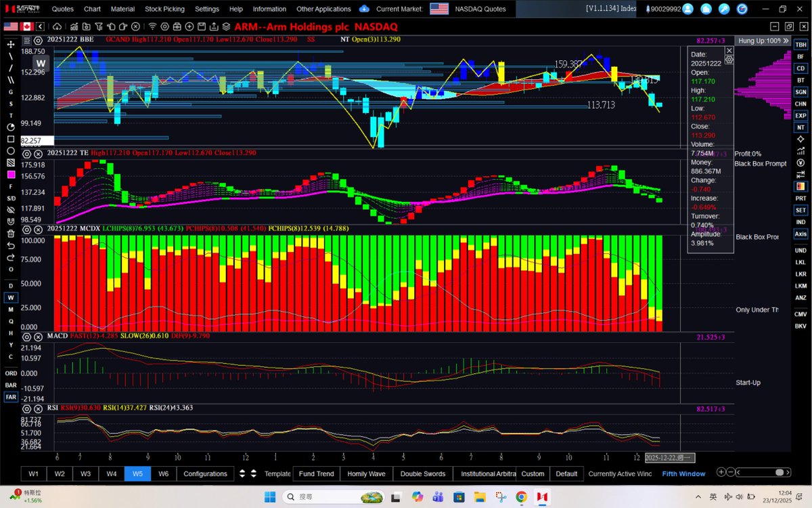Viewport: 812px width, 508px height.
Task: Open the SET panel on the right sidebar
Action: pos(800,211)
